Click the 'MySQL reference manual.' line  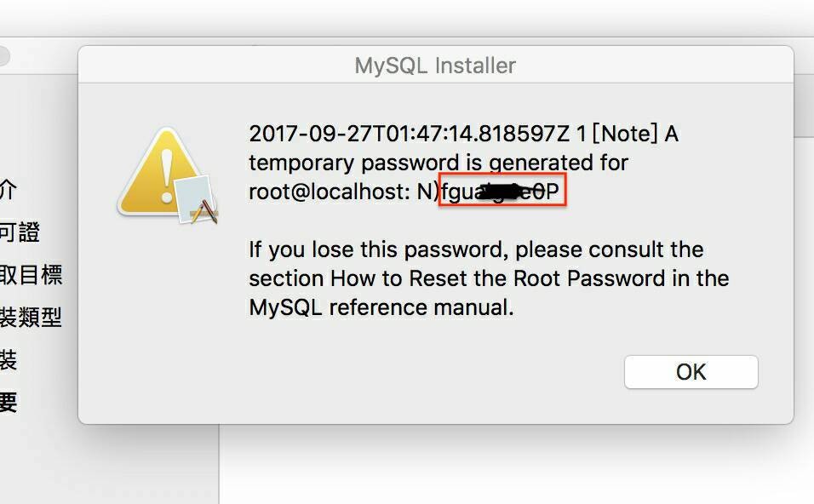point(381,307)
